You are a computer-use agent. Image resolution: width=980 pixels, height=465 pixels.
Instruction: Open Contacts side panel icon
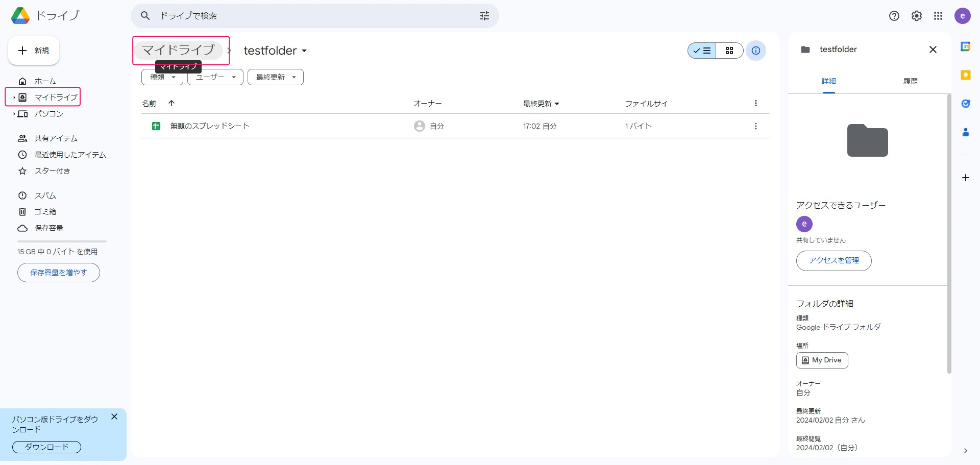coord(966,132)
